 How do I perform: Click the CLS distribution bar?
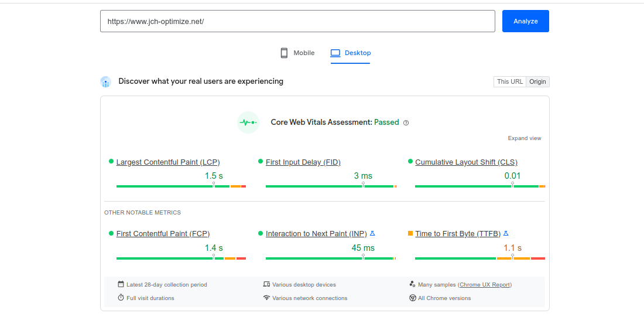click(480, 186)
